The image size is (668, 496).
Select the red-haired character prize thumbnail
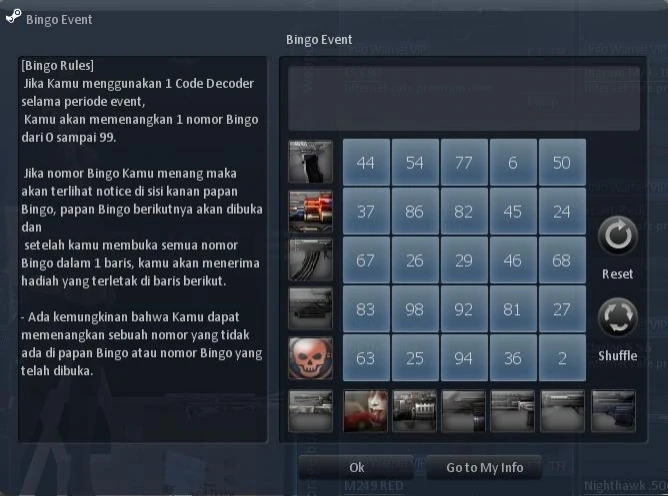[x=366, y=411]
